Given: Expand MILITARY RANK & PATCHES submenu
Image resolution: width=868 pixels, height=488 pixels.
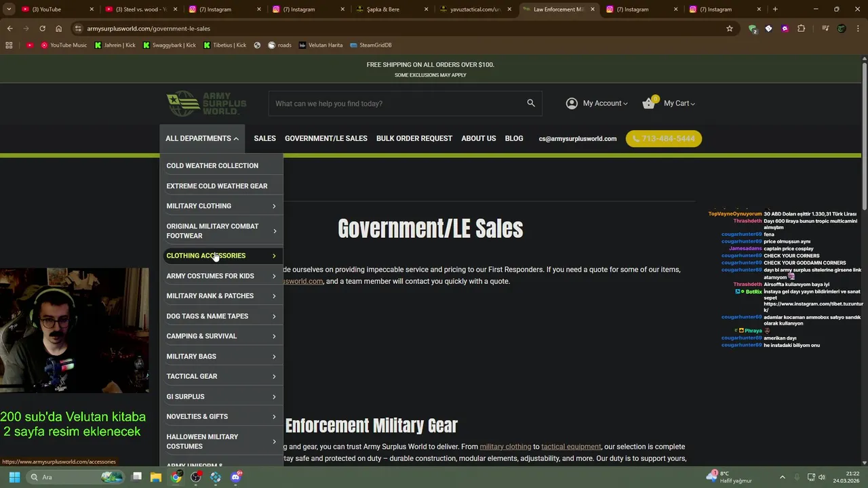Looking at the screenshot, I should [274, 296].
